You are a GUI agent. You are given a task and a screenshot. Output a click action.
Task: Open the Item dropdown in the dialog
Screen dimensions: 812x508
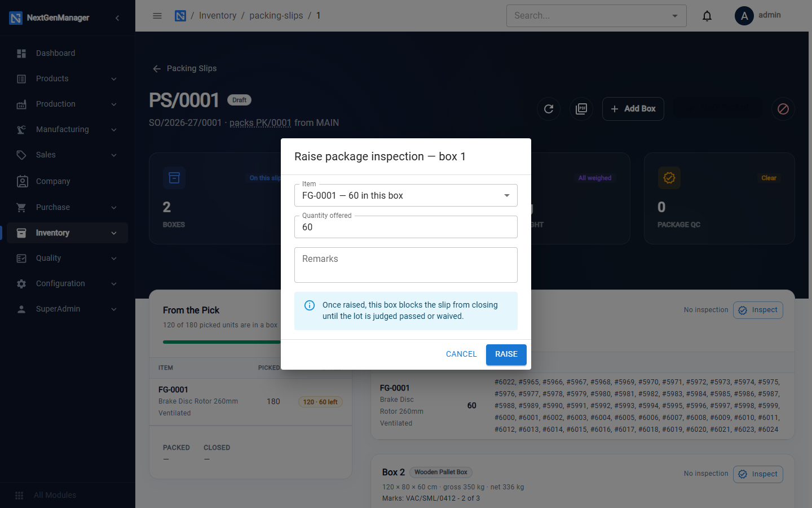point(406,195)
